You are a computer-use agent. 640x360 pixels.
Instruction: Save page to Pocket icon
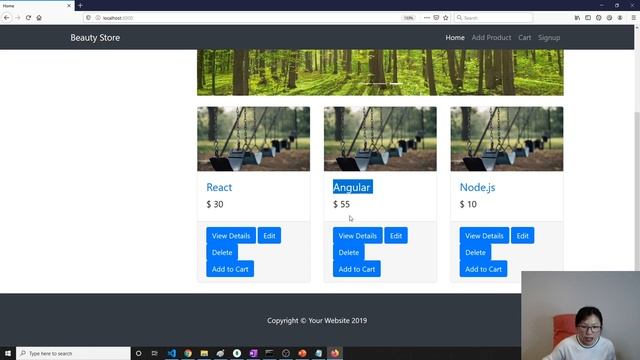[436, 18]
